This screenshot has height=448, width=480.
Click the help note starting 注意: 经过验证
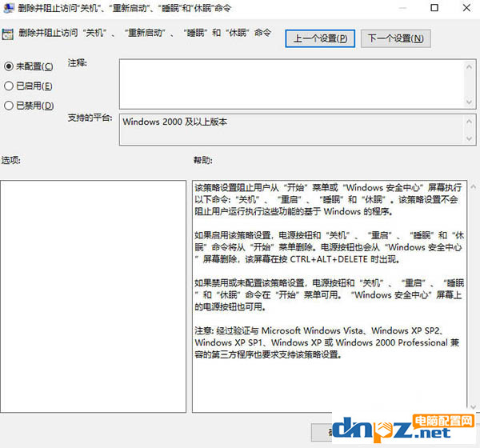[327, 342]
